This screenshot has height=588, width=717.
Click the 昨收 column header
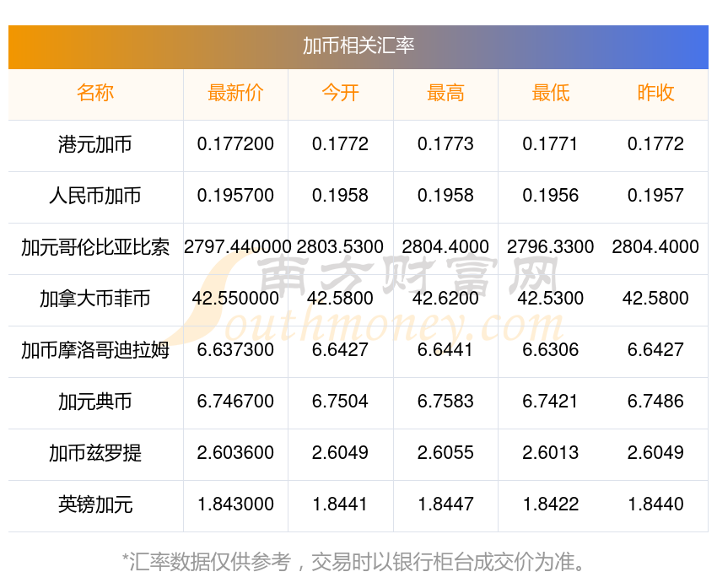[655, 93]
